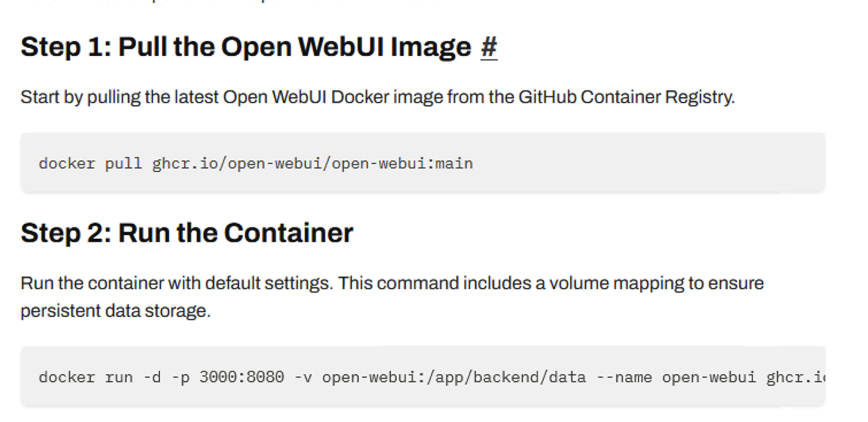Click the sentence starting with Start by pulling
This screenshot has width=868, height=422.
click(377, 97)
